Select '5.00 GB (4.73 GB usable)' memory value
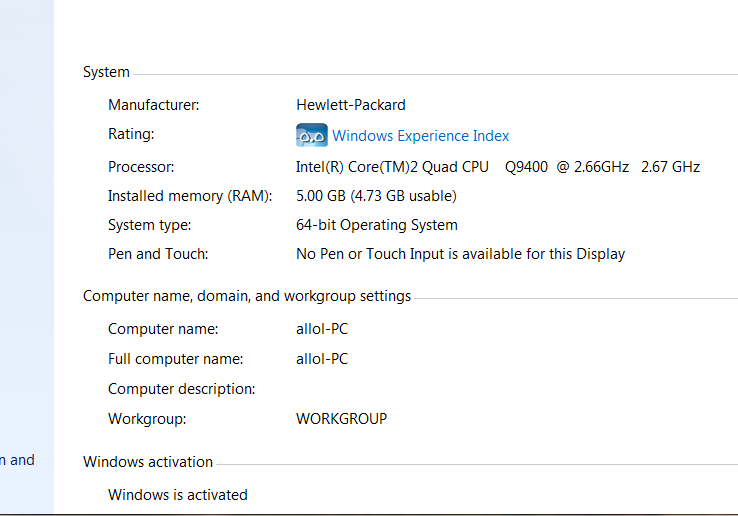 click(x=376, y=196)
